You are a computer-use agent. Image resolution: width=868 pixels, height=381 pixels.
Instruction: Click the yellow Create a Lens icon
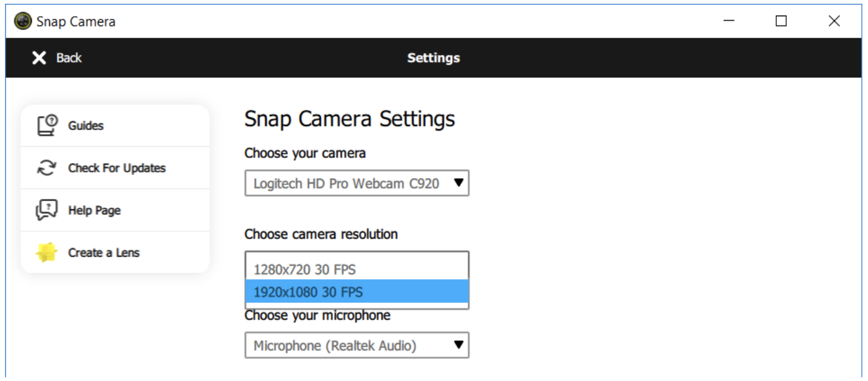click(47, 252)
